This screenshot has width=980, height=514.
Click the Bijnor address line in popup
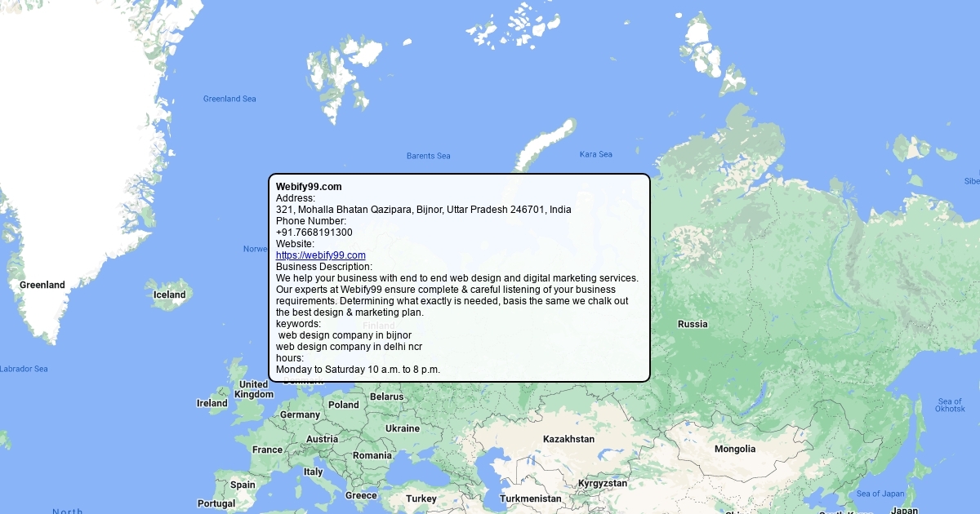[x=423, y=210]
